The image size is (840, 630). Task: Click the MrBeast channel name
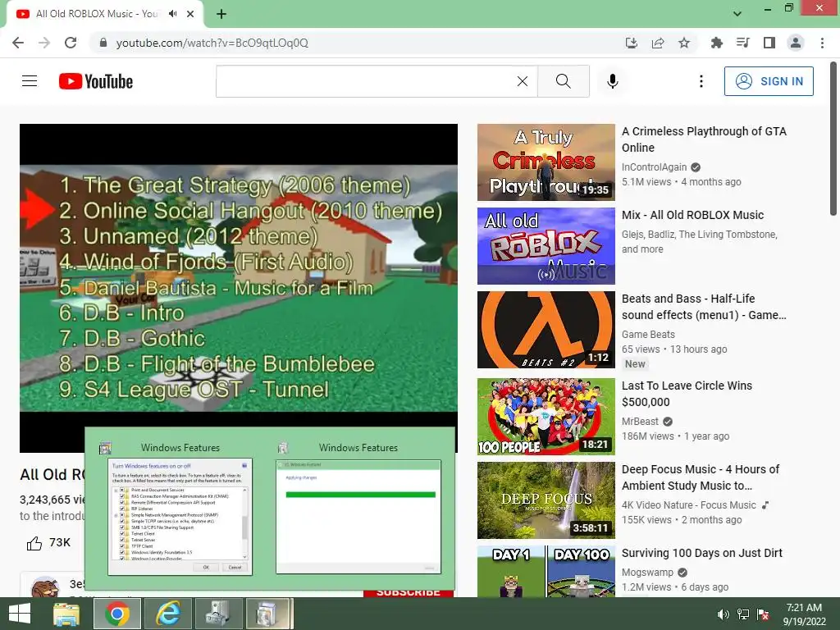[640, 422]
